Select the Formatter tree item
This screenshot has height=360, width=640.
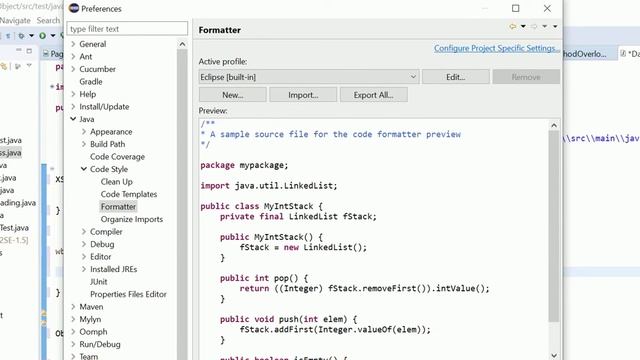(118, 207)
